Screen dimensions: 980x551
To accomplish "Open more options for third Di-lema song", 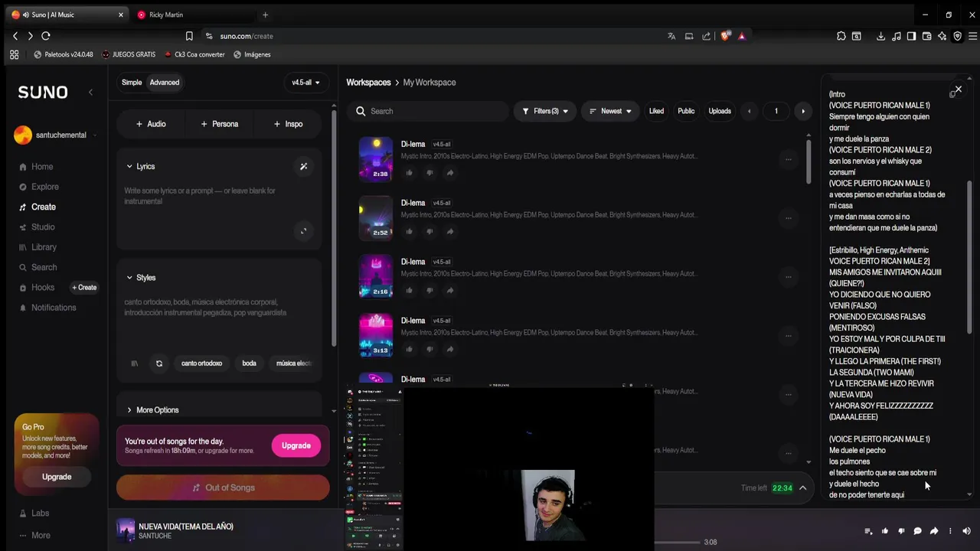I will (788, 277).
